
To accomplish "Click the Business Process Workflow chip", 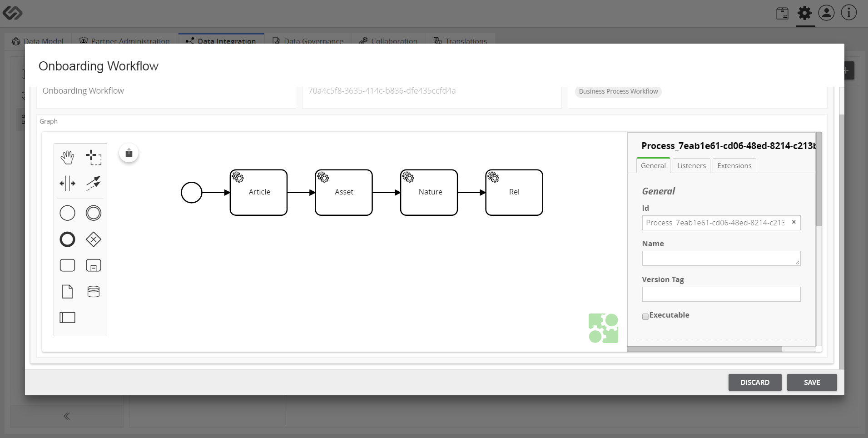I will [x=618, y=91].
